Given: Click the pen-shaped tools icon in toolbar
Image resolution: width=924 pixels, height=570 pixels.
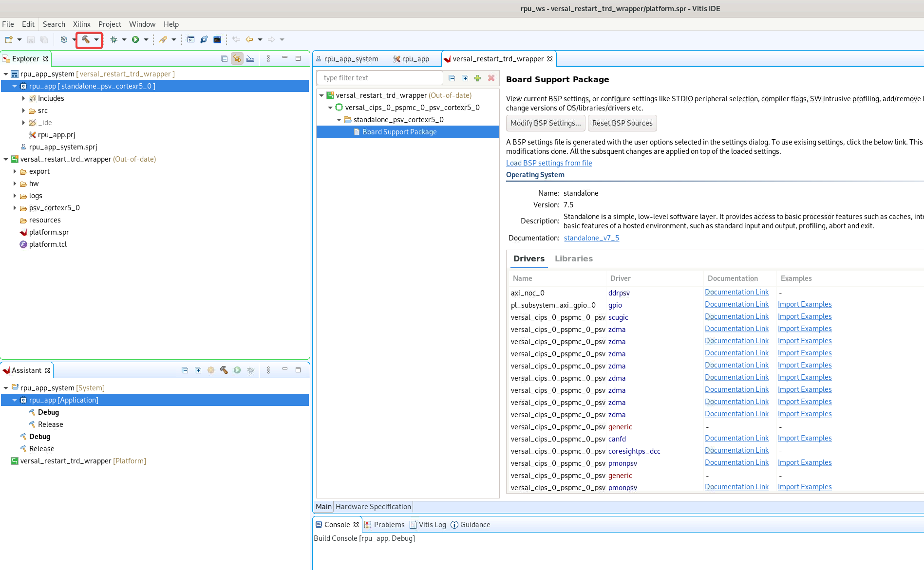Looking at the screenshot, I should tap(163, 39).
